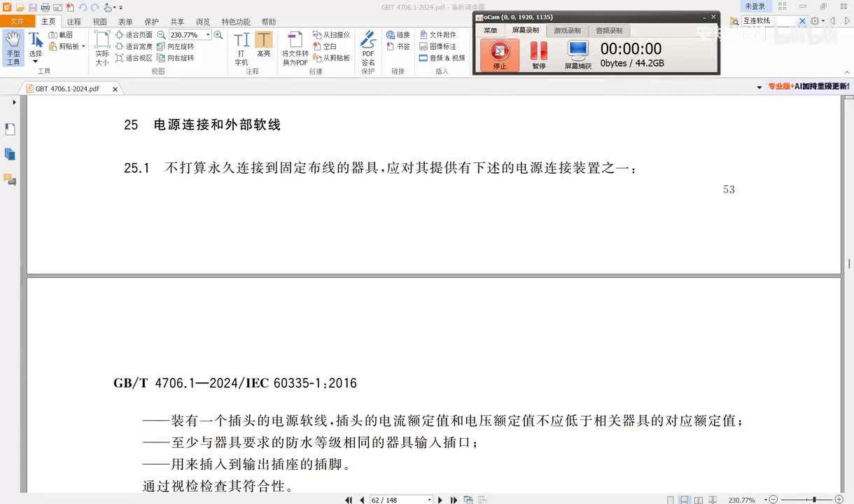The image size is (854, 504).
Task: Click oCam Screen Capture (屏幕捕获)
Action: tap(578, 54)
